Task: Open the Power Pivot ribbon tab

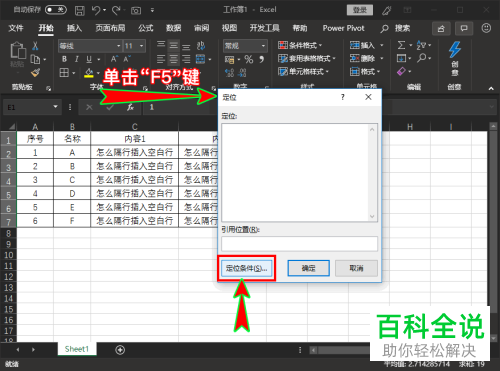Action: point(343,28)
